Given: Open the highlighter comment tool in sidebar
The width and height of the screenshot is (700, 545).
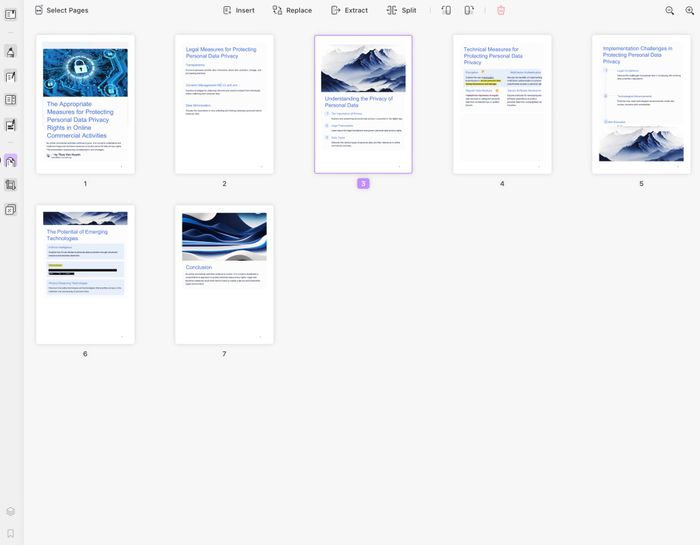Looking at the screenshot, I should tap(11, 51).
